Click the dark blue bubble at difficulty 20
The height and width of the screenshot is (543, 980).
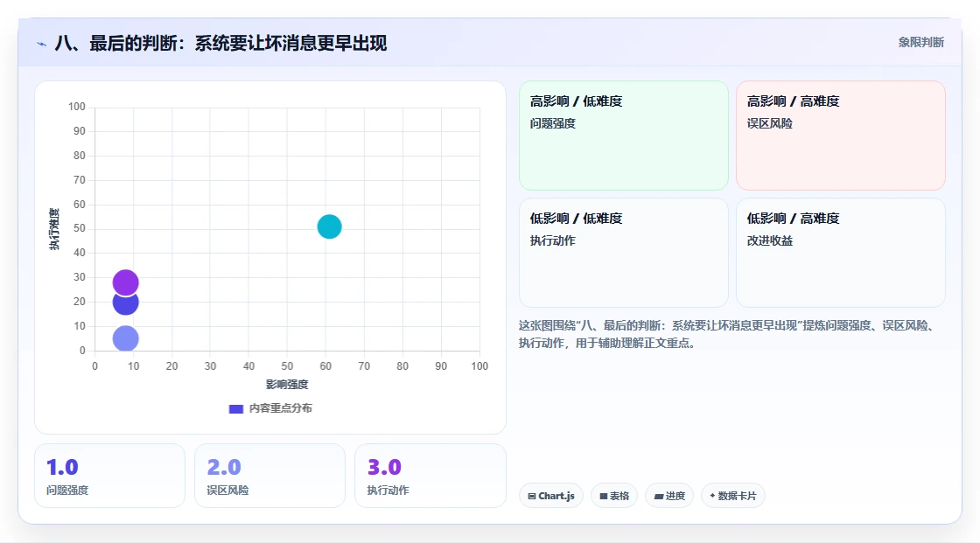point(126,303)
